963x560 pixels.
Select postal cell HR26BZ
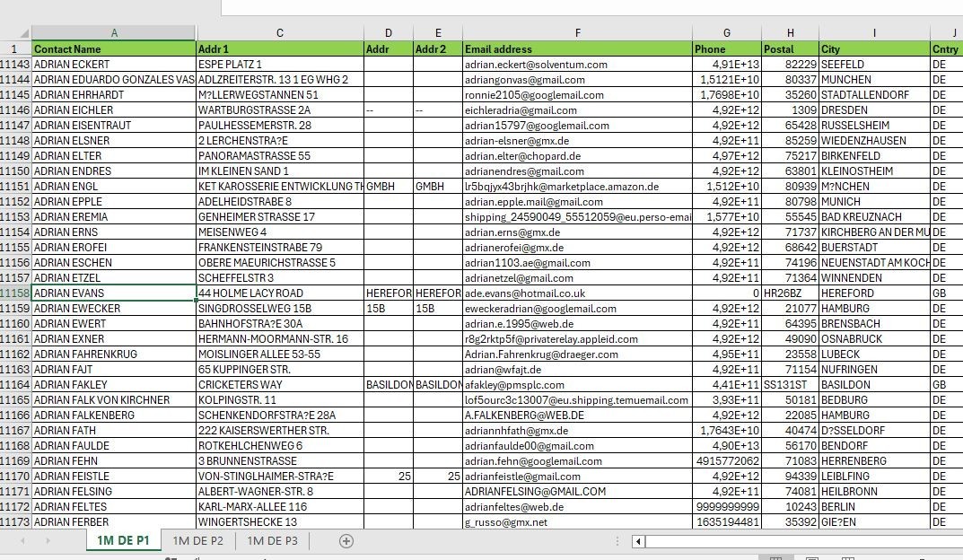(x=791, y=293)
